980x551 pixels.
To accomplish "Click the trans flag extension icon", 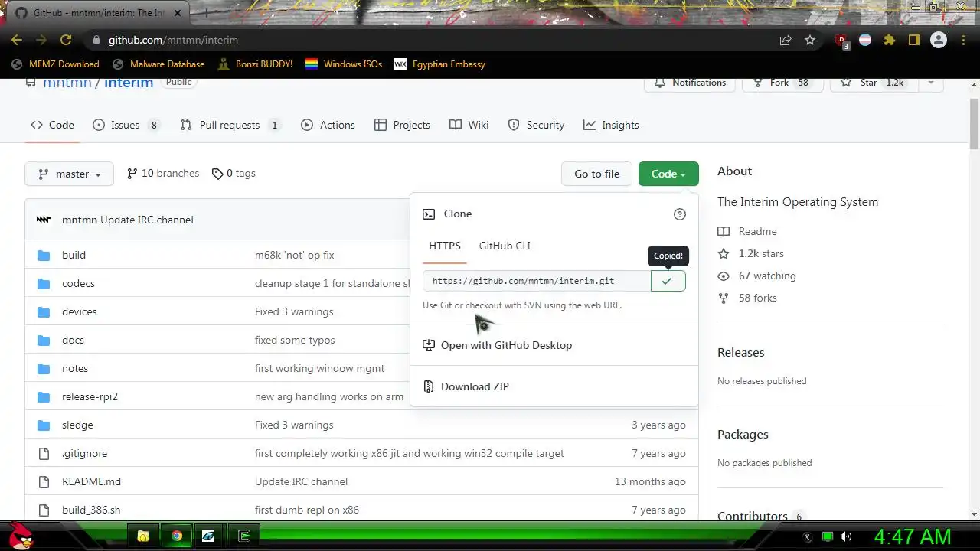I will click(865, 40).
